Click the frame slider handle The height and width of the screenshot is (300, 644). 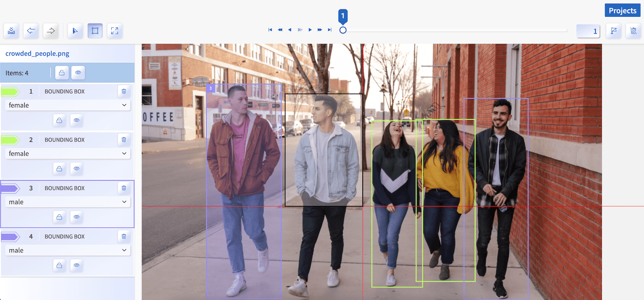pyautogui.click(x=343, y=30)
